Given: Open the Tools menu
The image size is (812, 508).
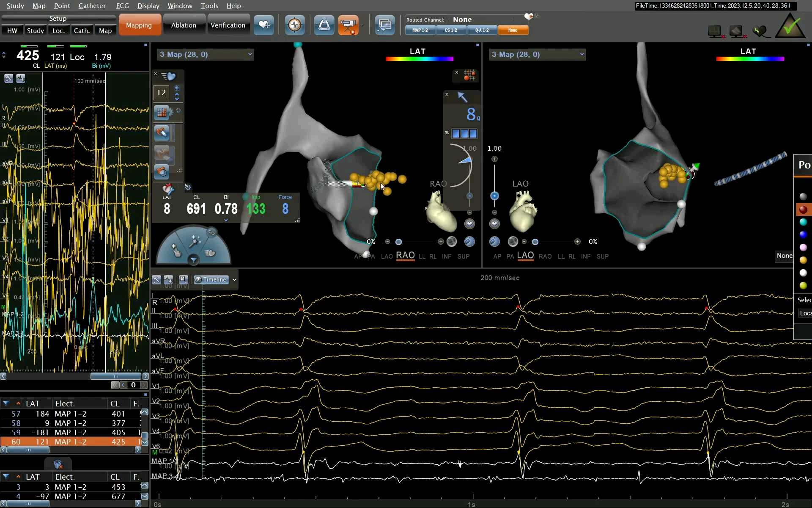Looking at the screenshot, I should [209, 6].
